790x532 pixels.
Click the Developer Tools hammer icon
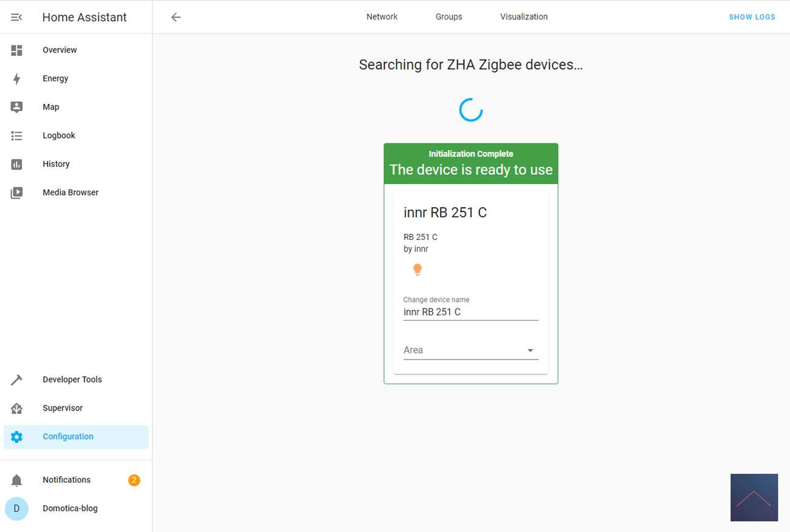16,380
